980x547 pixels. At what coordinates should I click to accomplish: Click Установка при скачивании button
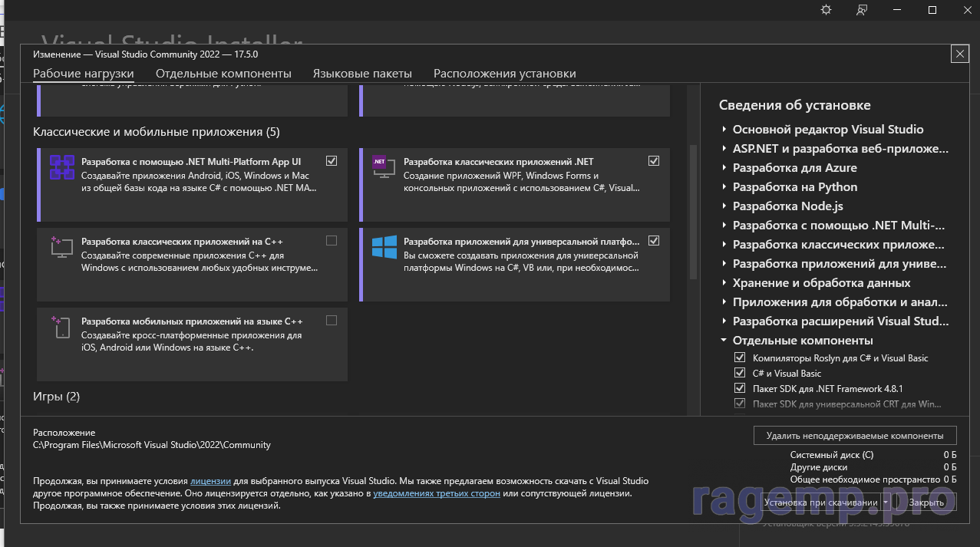tap(820, 503)
